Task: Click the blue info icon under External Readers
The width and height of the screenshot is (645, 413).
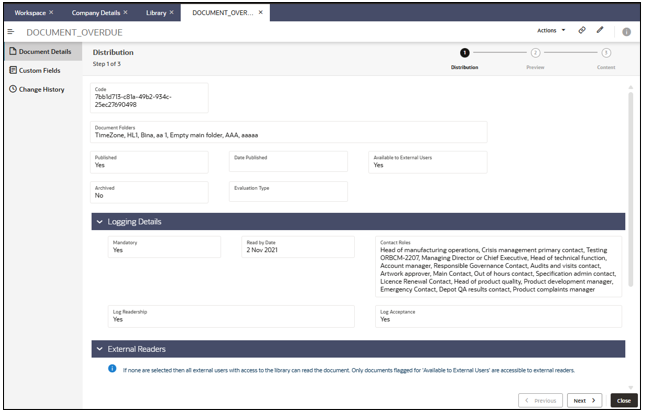Action: pyautogui.click(x=112, y=368)
